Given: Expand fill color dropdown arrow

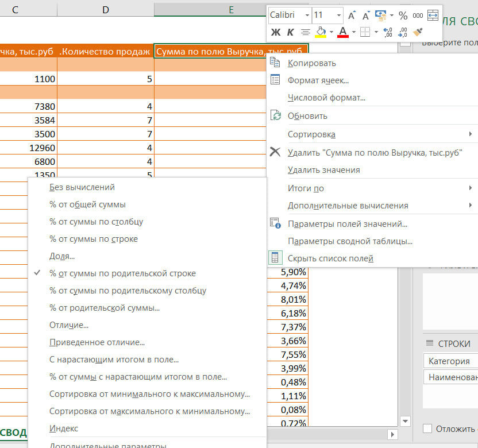Looking at the screenshot, I should (x=331, y=32).
